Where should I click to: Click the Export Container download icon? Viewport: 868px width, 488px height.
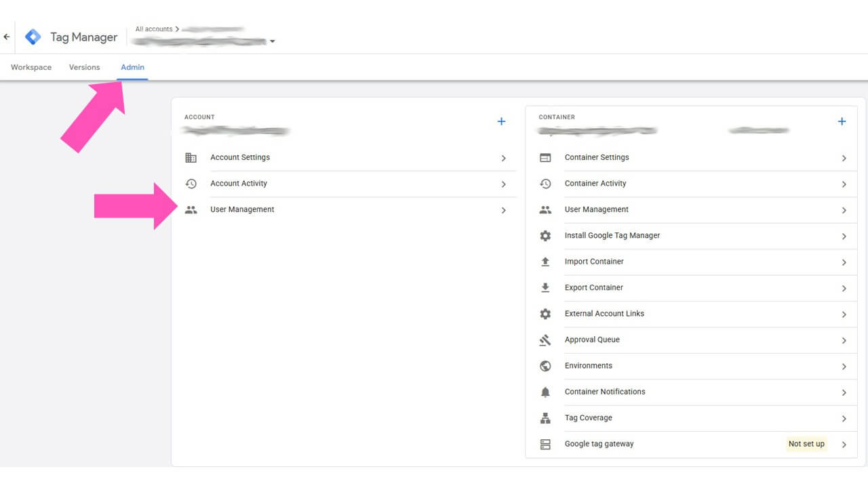pos(545,288)
